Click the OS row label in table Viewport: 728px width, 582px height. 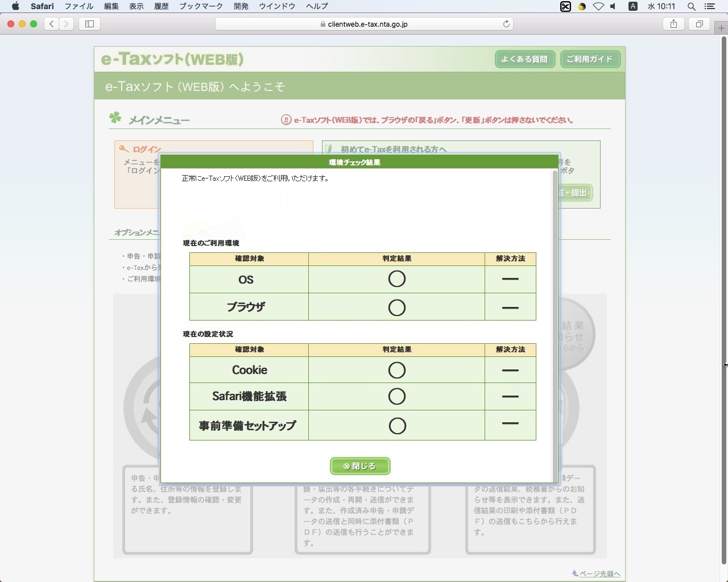coord(246,280)
